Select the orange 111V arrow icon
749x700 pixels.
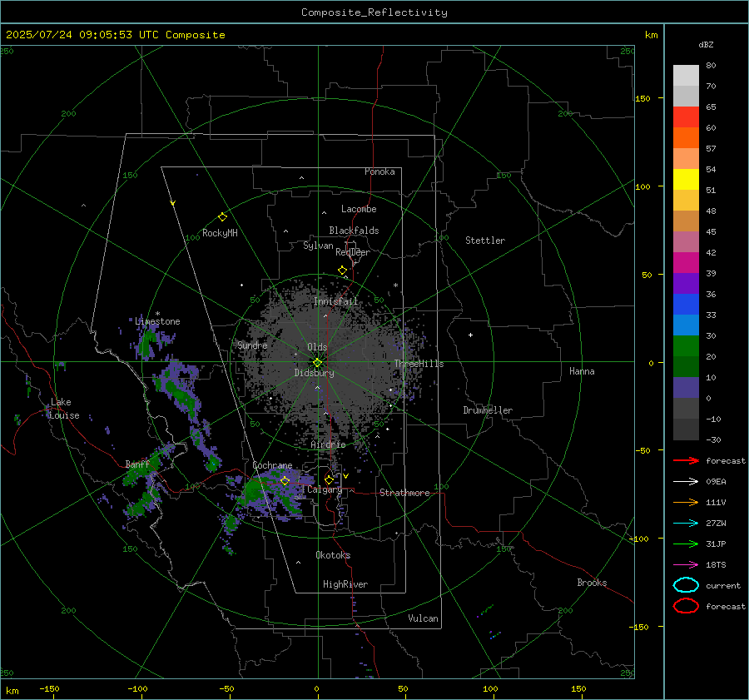pyautogui.click(x=686, y=502)
